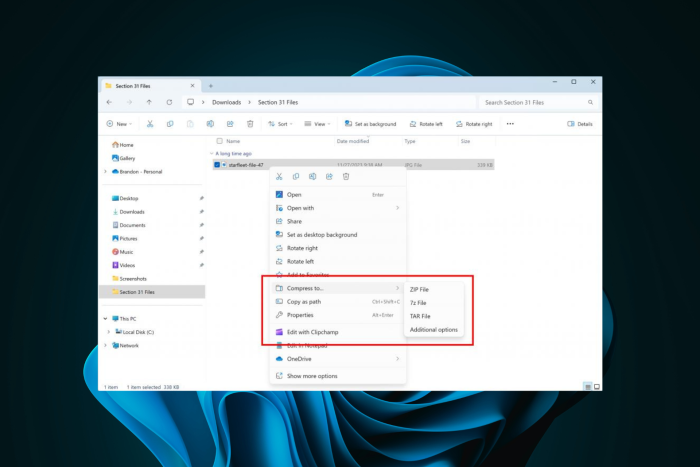The width and height of the screenshot is (700, 467).
Task: Click the Share icon in the command bar
Action: pyautogui.click(x=230, y=124)
